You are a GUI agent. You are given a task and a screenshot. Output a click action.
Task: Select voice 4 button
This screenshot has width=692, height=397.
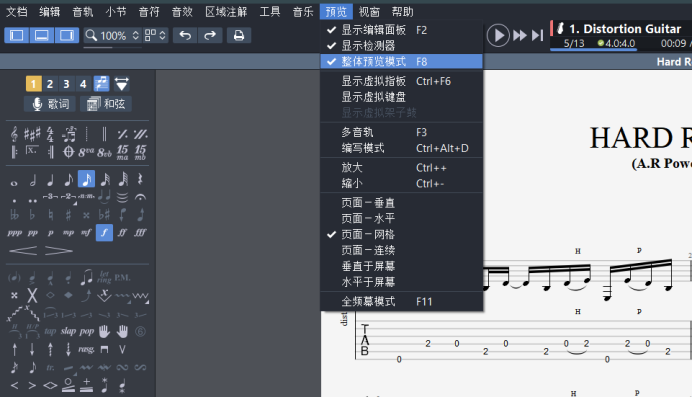(83, 84)
